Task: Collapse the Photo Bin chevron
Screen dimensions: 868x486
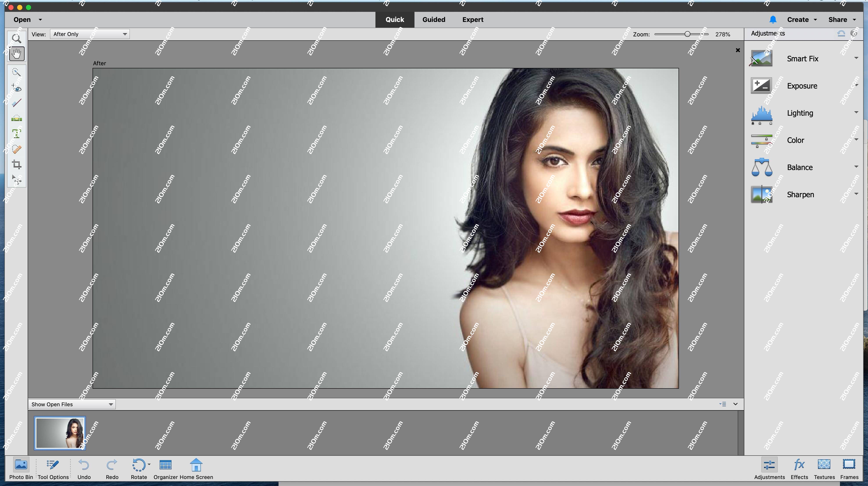Action: [x=735, y=404]
